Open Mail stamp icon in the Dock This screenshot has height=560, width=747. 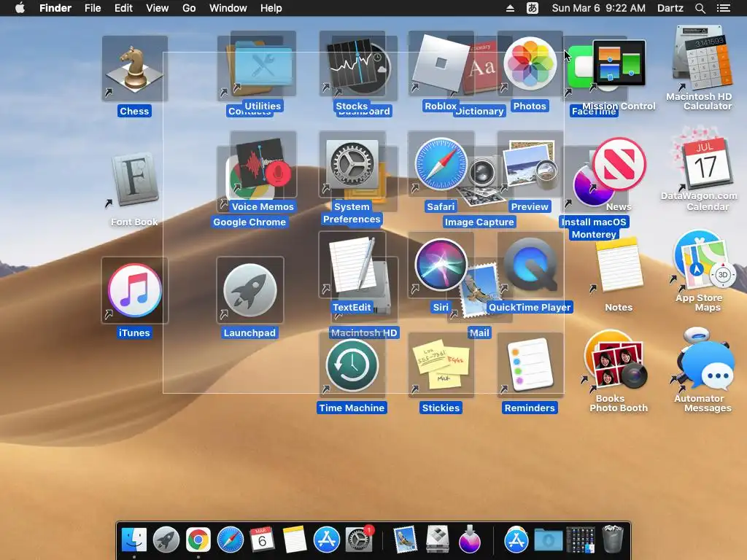point(406,540)
